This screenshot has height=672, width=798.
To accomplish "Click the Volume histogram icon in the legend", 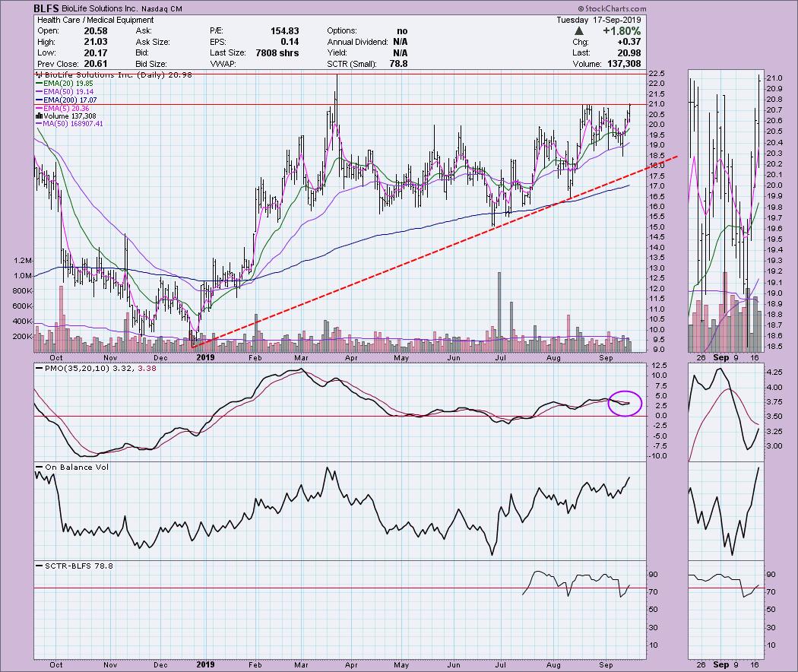I will click(38, 115).
